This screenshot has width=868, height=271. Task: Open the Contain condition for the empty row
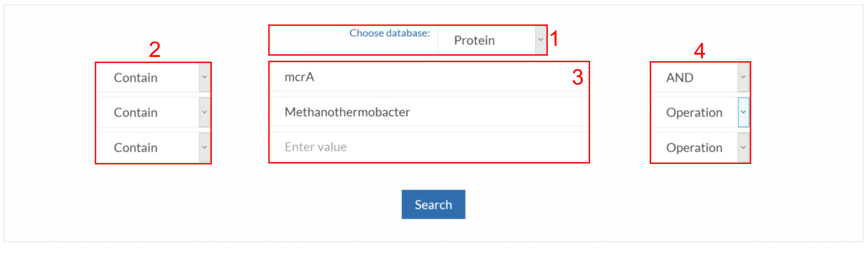point(148,147)
